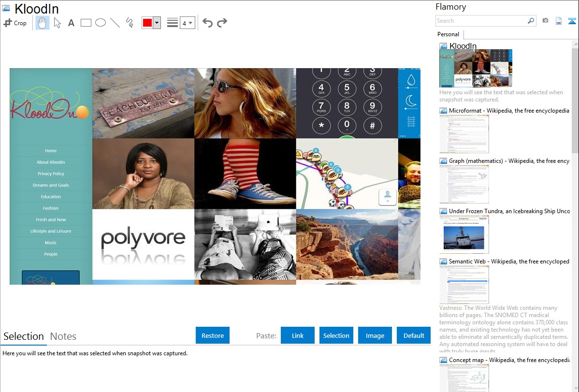The width and height of the screenshot is (579, 392).
Task: Select the Crop tool
Action: 15,23
